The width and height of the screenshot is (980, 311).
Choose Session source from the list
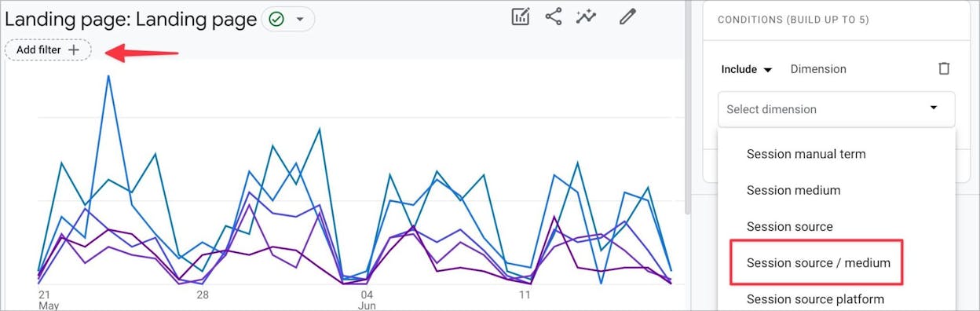[x=836, y=226]
